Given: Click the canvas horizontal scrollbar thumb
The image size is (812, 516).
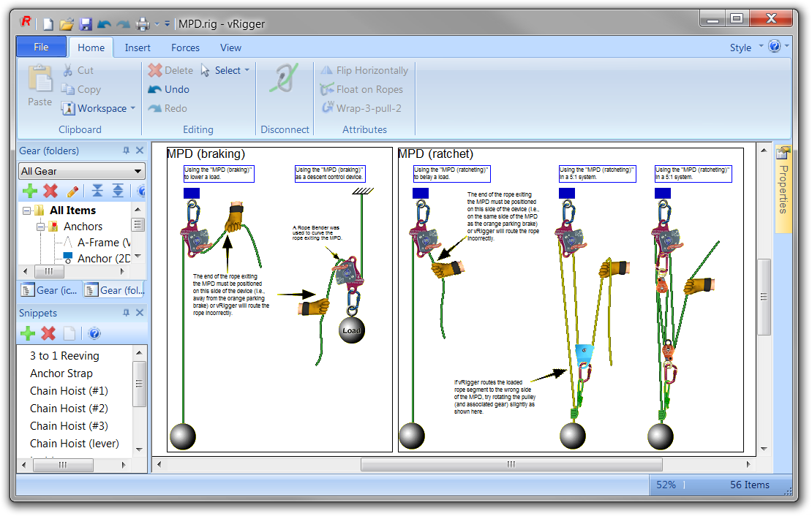Looking at the screenshot, I should [511, 464].
